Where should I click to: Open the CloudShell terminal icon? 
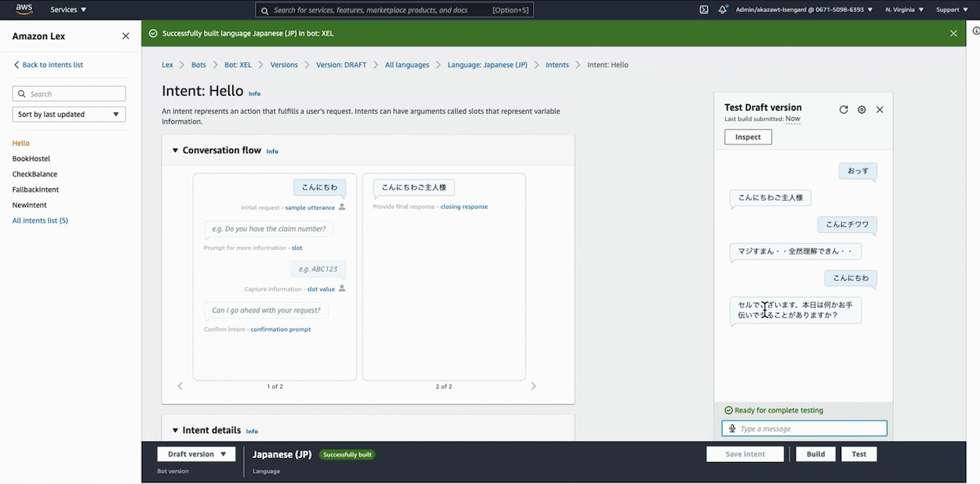[704, 9]
